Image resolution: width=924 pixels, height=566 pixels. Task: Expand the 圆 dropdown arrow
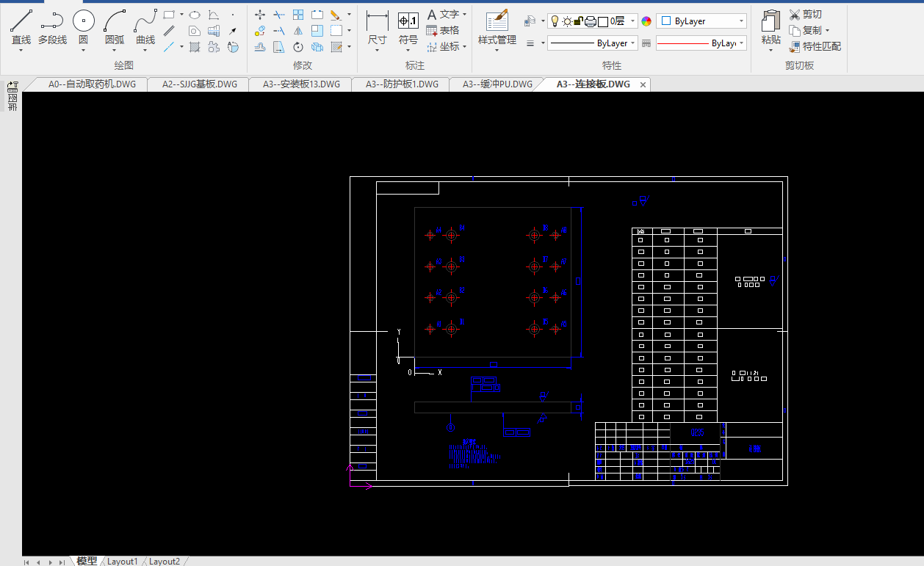(83, 51)
